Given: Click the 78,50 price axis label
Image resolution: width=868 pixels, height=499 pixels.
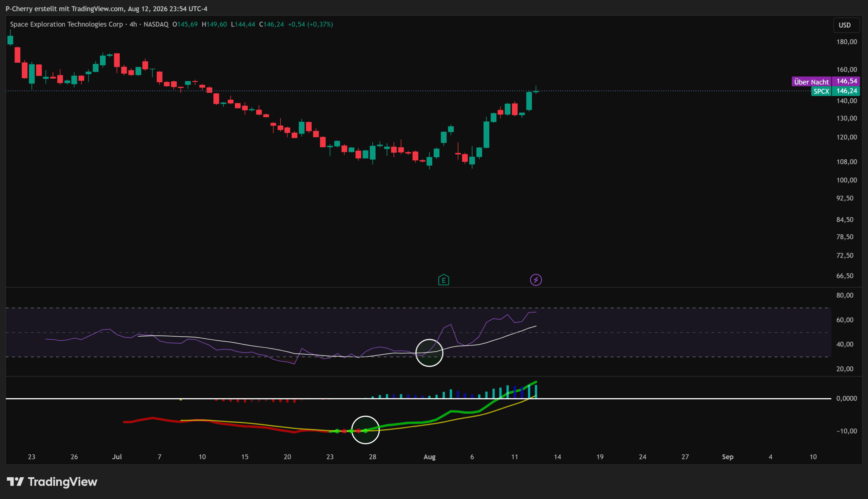Looking at the screenshot, I should [x=845, y=237].
